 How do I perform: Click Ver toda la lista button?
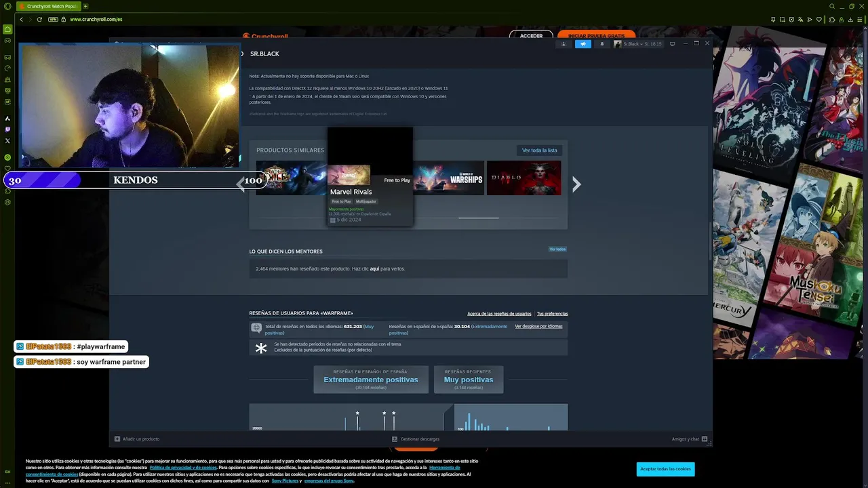coord(539,150)
